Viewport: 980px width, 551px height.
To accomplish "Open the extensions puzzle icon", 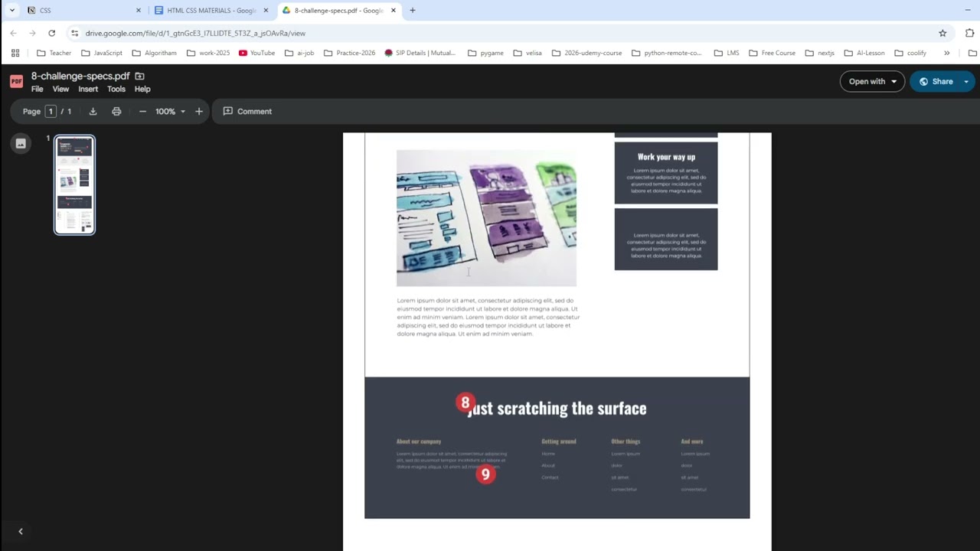I will (x=969, y=33).
